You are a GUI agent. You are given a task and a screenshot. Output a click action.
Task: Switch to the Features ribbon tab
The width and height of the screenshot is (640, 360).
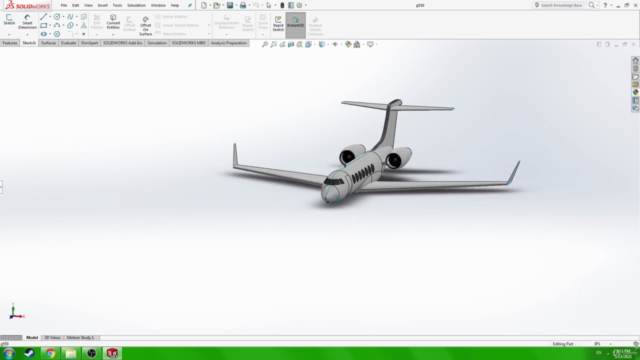(10, 43)
